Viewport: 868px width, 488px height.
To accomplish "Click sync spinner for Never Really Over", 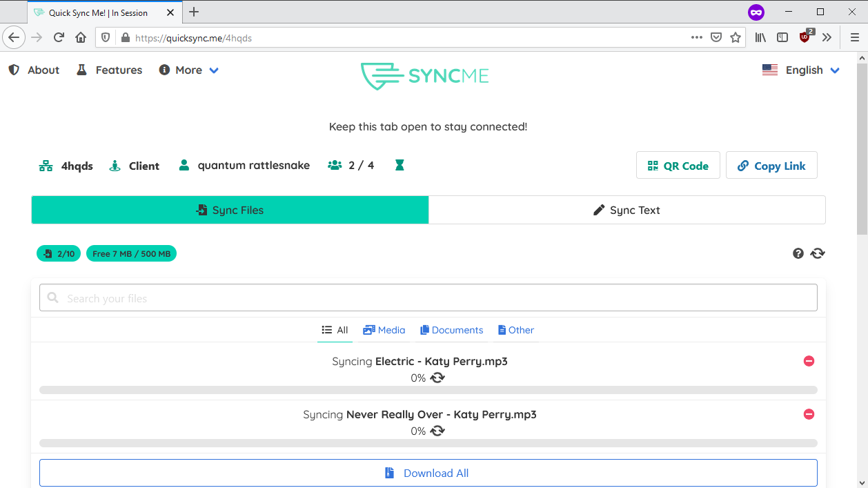I will (x=437, y=431).
